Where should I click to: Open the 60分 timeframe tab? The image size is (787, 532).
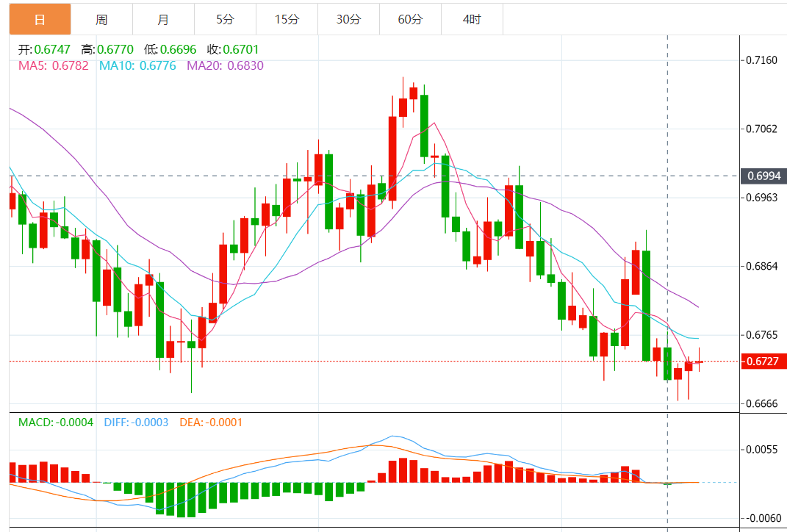point(411,20)
